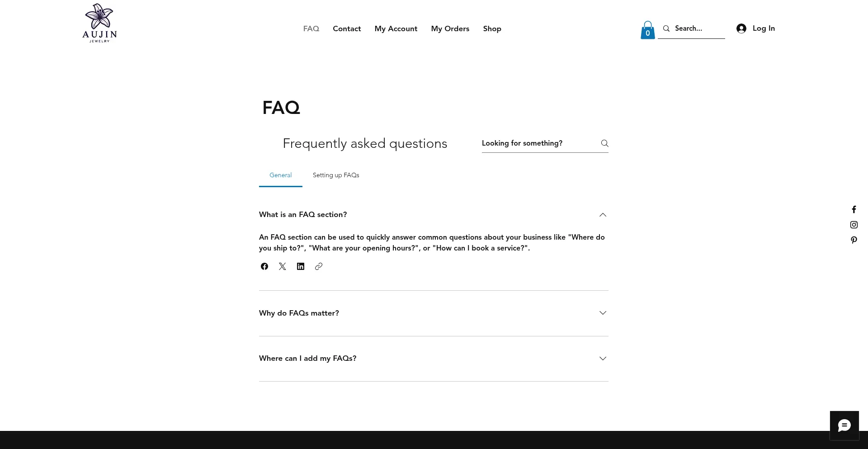Visit Pinterest from side social bar
The width and height of the screenshot is (868, 449).
[854, 240]
